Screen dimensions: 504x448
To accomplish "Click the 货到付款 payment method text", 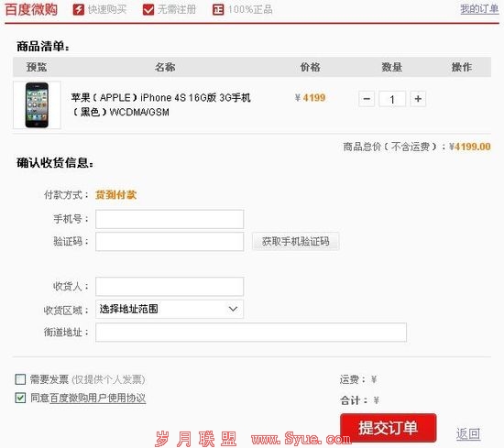I will 116,195.
